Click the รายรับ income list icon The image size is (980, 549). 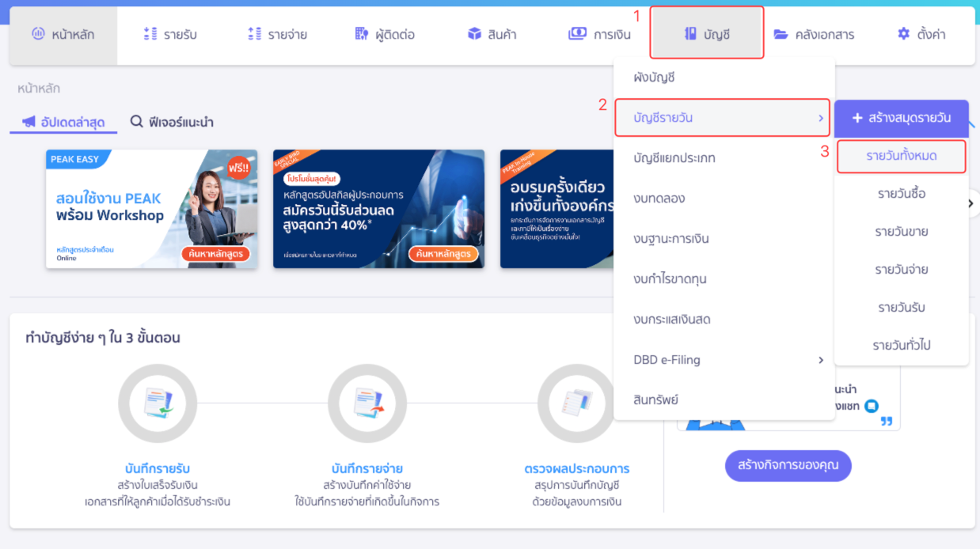pos(150,34)
